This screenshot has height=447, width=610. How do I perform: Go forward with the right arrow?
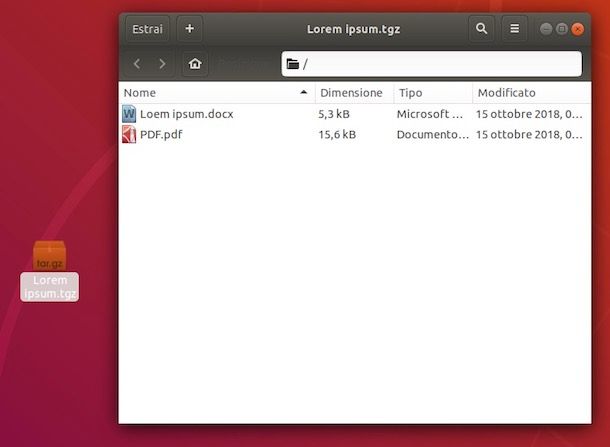point(162,64)
